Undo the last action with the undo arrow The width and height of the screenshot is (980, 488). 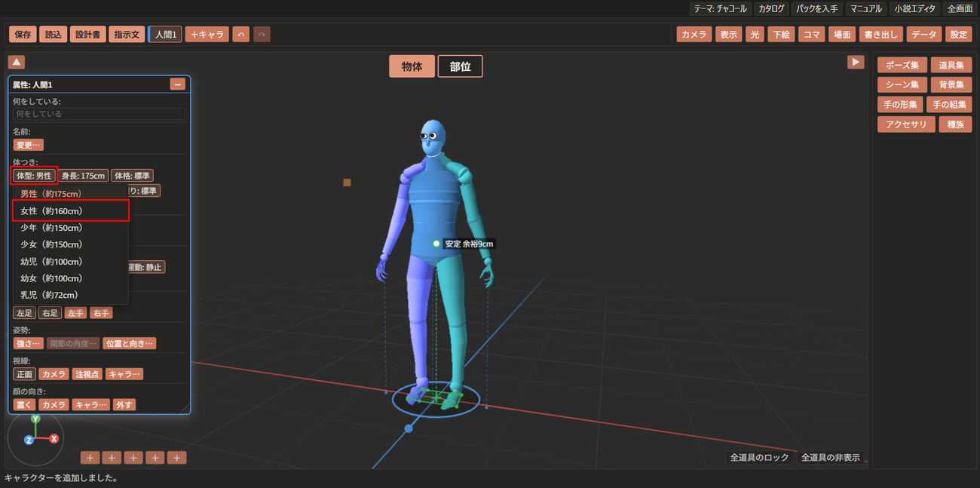240,35
